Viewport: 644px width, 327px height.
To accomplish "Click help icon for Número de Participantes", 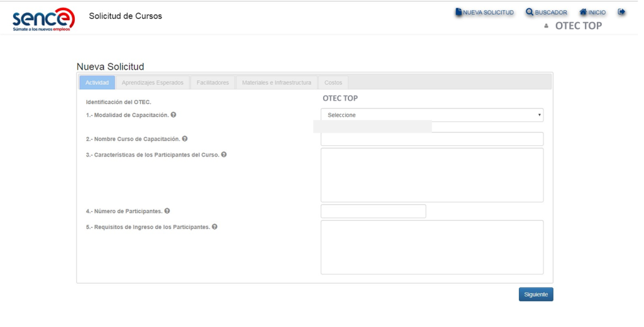I will (167, 211).
